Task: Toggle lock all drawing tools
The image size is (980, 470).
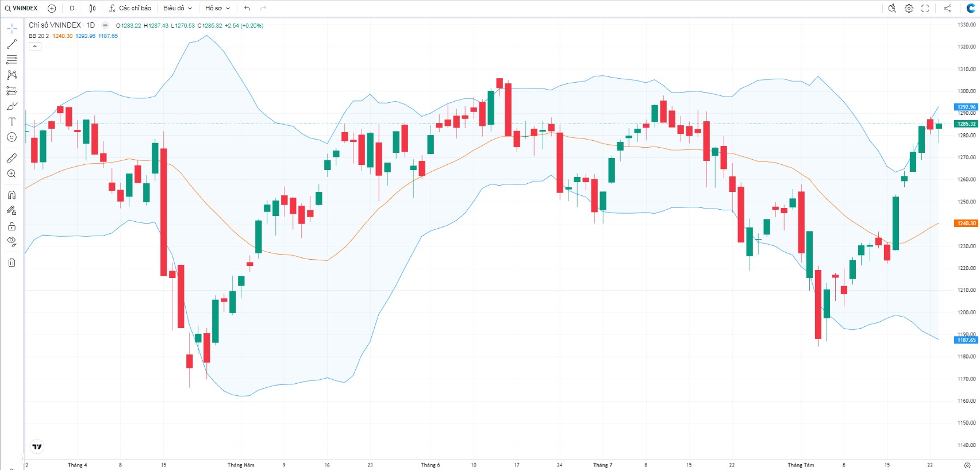Action: click(x=11, y=226)
